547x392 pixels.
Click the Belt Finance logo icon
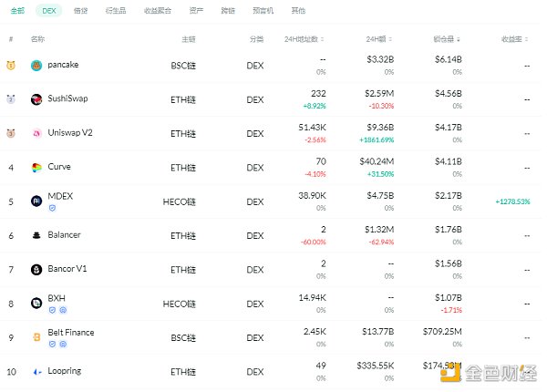[36, 337]
